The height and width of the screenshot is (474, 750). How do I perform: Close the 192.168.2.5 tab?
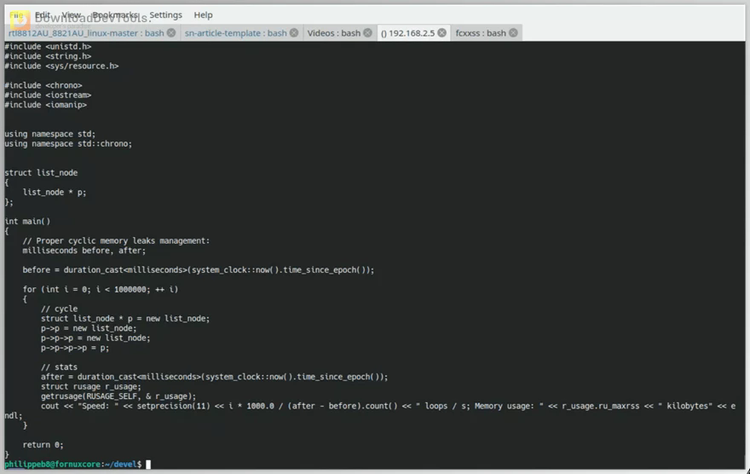click(442, 33)
